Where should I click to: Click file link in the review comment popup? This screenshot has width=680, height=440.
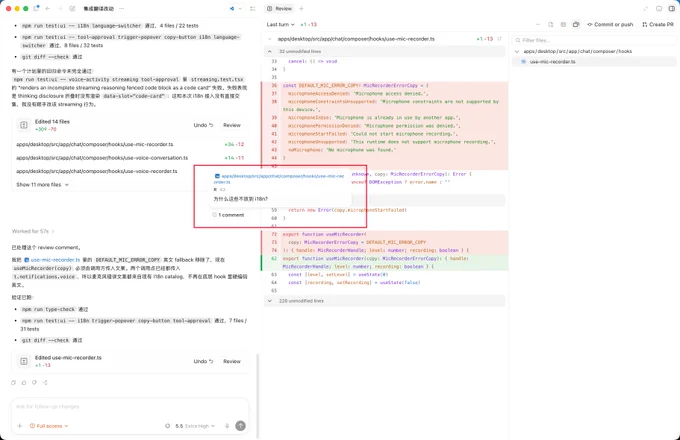[x=279, y=179]
